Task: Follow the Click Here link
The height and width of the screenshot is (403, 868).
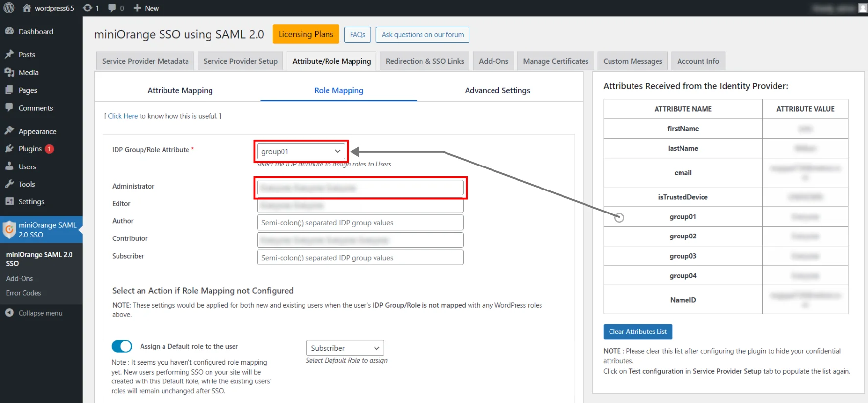Action: [x=123, y=116]
